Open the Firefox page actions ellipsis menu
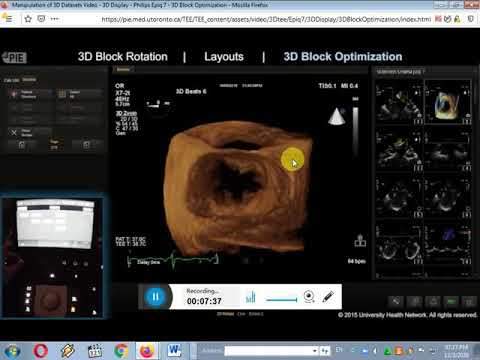Viewport: 480px width, 360px height. pyautogui.click(x=54, y=19)
